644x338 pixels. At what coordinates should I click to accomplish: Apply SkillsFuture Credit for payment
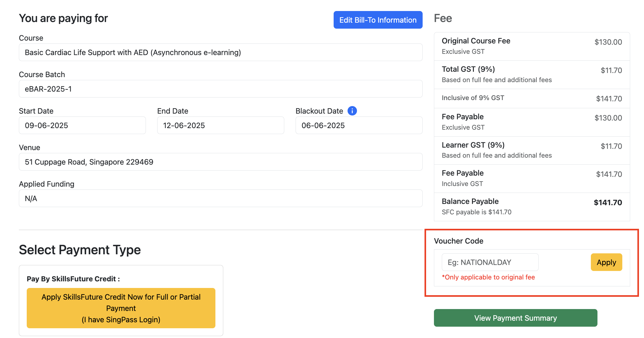pyautogui.click(x=121, y=308)
